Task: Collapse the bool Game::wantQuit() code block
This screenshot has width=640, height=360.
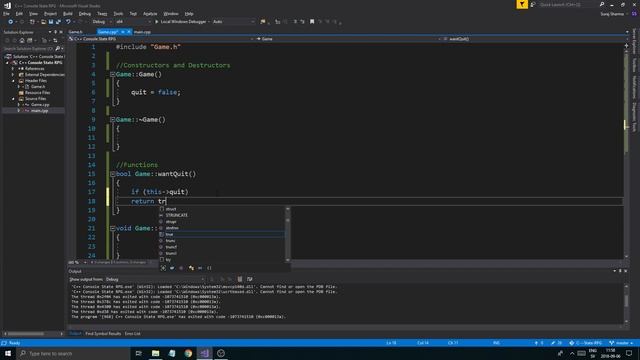Action: [112, 174]
